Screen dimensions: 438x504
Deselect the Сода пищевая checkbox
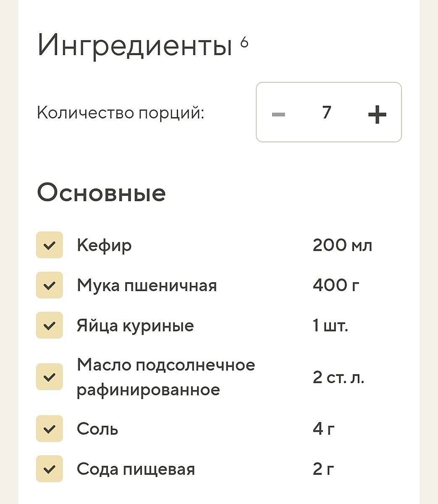point(50,469)
